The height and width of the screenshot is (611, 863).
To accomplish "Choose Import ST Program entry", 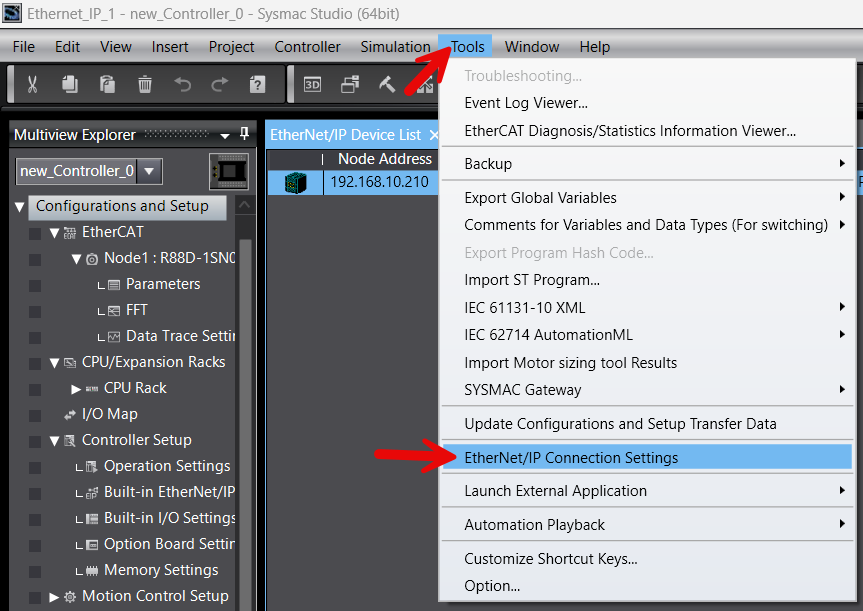I will click(x=647, y=280).
